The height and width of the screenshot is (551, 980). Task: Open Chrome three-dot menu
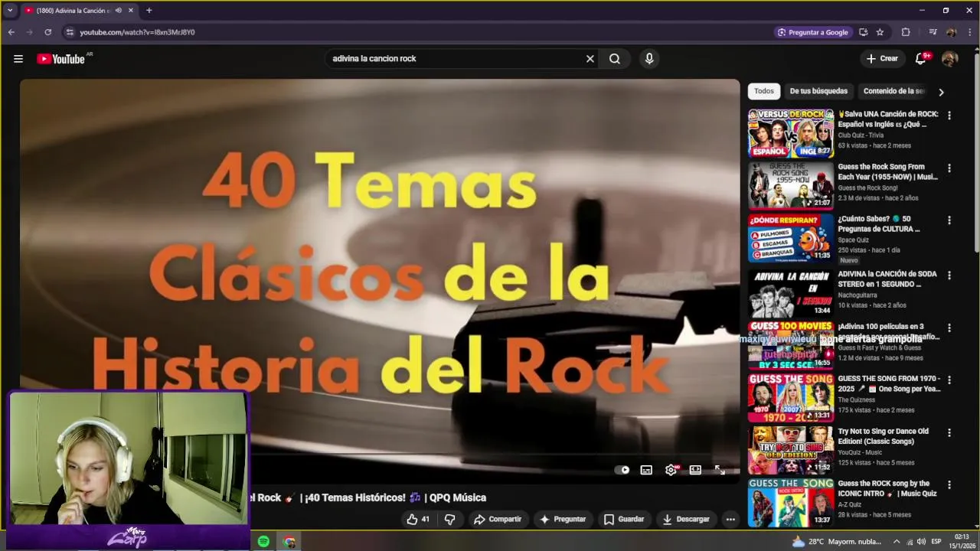[969, 32]
